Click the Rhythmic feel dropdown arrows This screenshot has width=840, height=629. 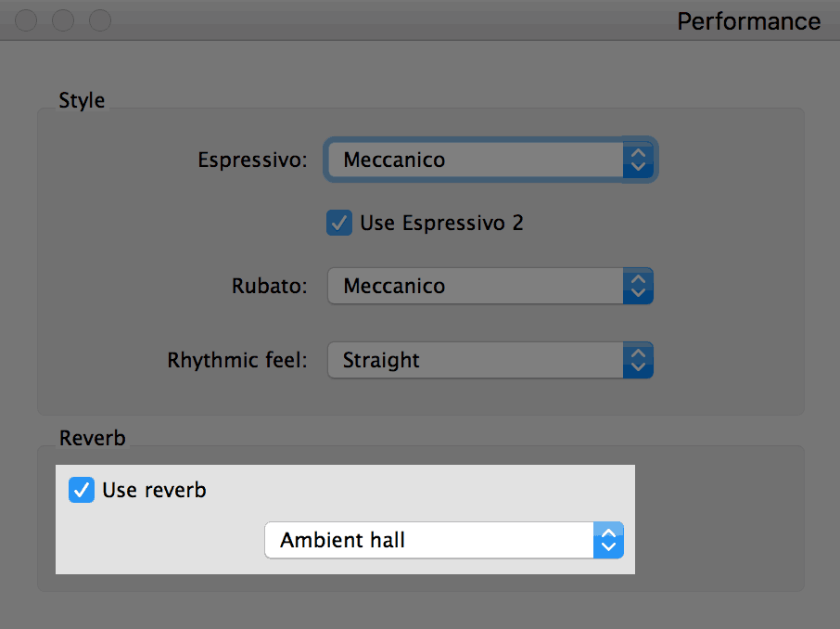click(638, 360)
